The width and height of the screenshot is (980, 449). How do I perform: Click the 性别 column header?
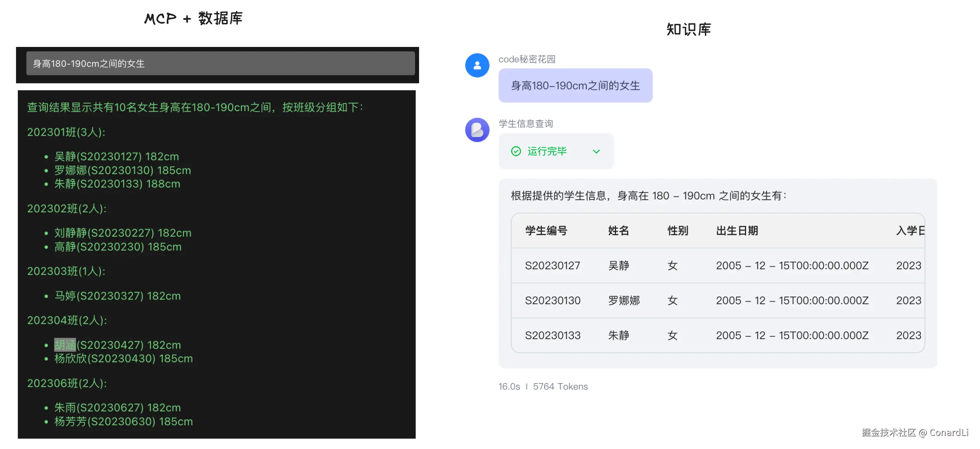[677, 231]
